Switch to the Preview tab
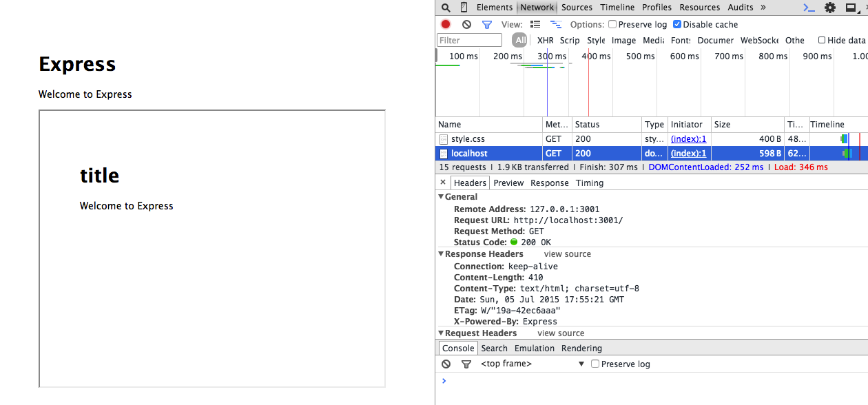The height and width of the screenshot is (405, 868). click(508, 183)
